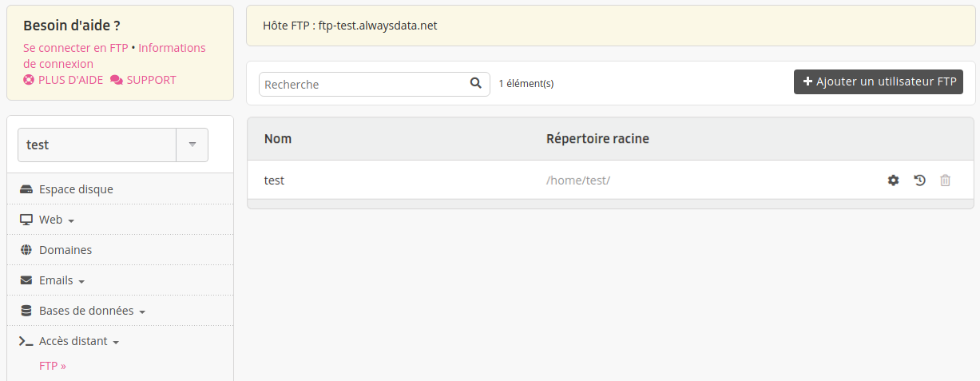Click the Nom column header
The height and width of the screenshot is (381, 980).
[x=278, y=139]
